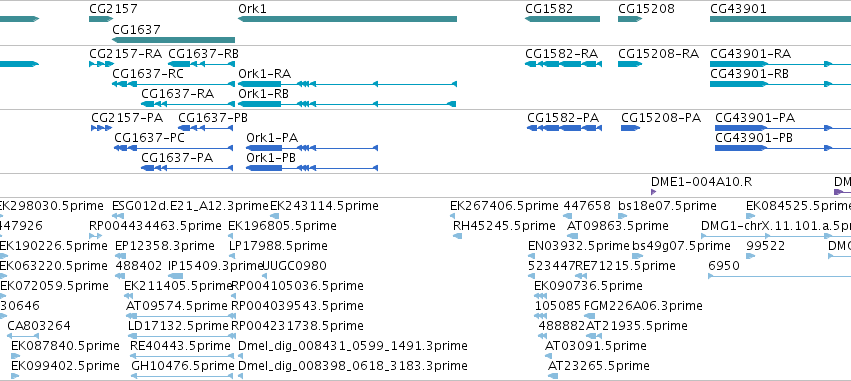The image size is (851, 381).
Task: Select EST label 488402
Action: click(x=139, y=266)
